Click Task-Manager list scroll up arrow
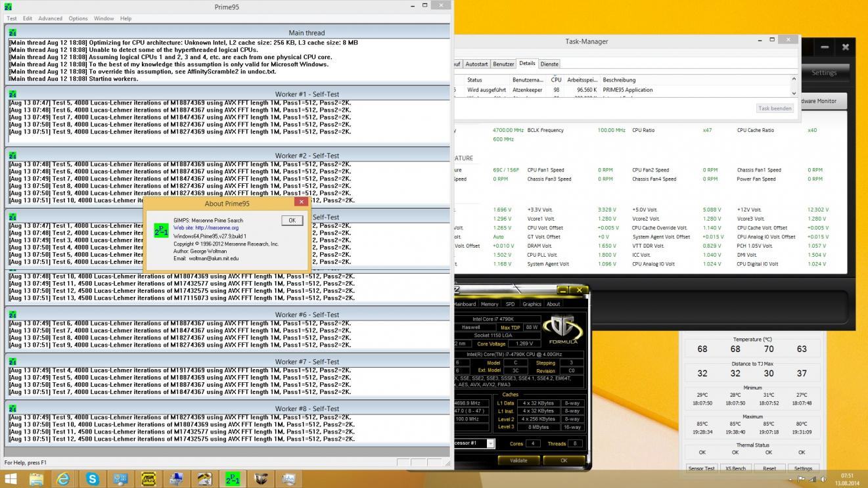The height and width of the screenshot is (488, 868). (794, 79)
